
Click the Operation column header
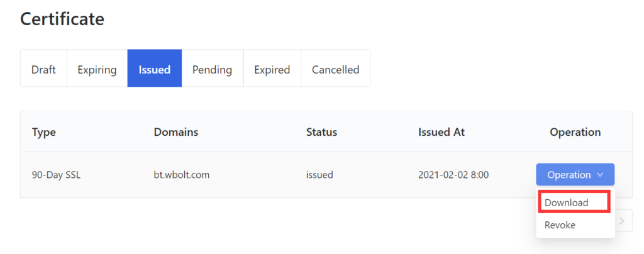click(575, 132)
